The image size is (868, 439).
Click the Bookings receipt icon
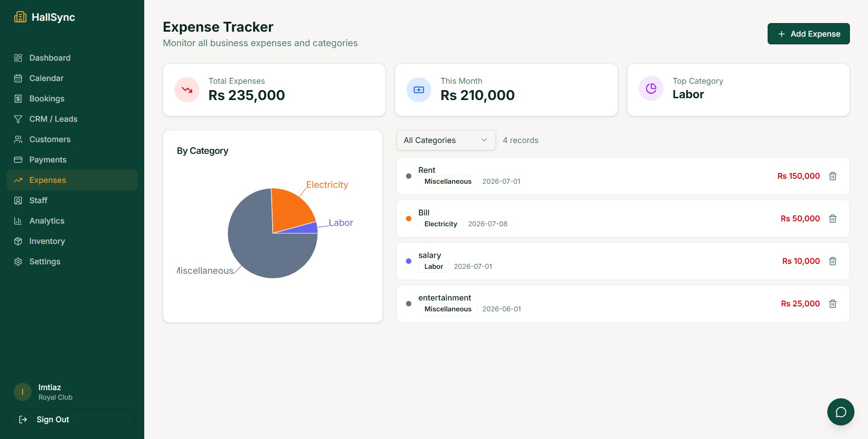18,99
